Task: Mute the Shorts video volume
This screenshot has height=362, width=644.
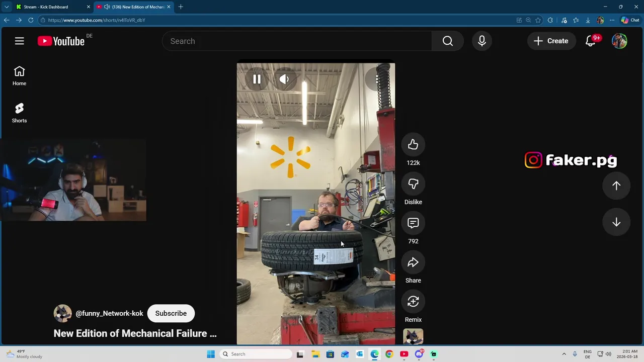Action: [284, 79]
